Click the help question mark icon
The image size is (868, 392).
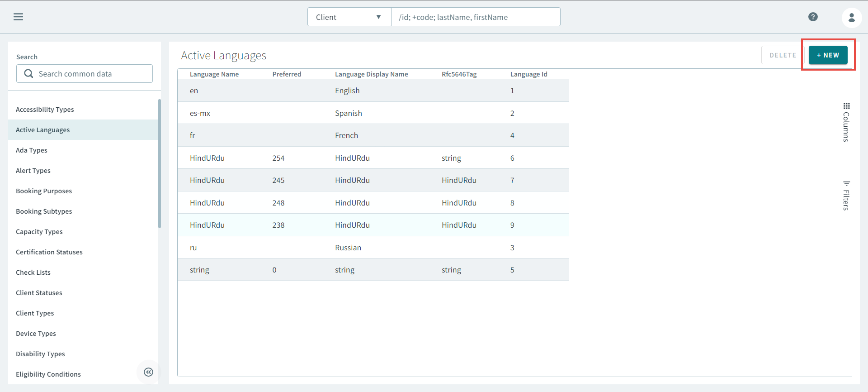coord(813,17)
